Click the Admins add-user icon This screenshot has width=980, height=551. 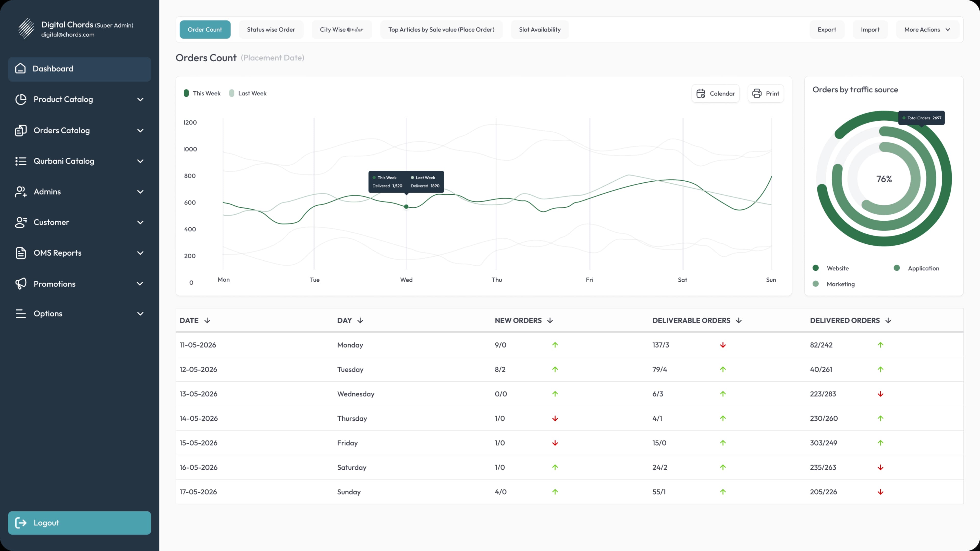coord(20,192)
